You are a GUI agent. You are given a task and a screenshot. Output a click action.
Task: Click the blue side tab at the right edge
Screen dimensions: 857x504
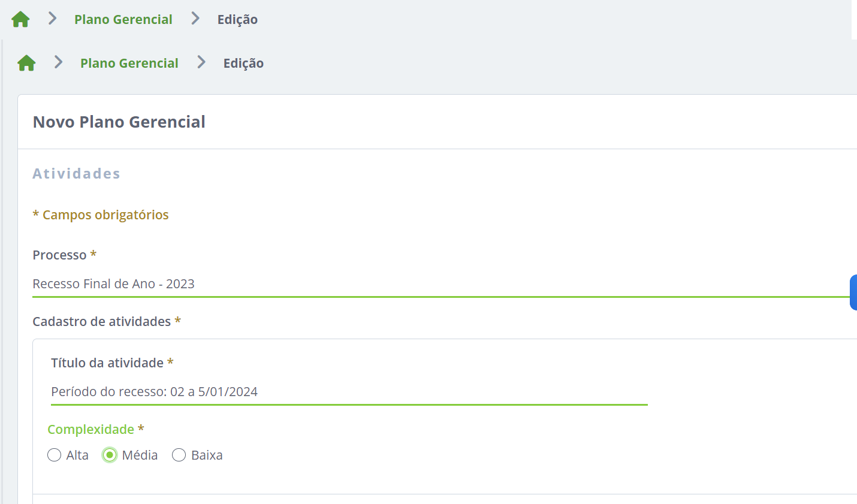click(853, 292)
